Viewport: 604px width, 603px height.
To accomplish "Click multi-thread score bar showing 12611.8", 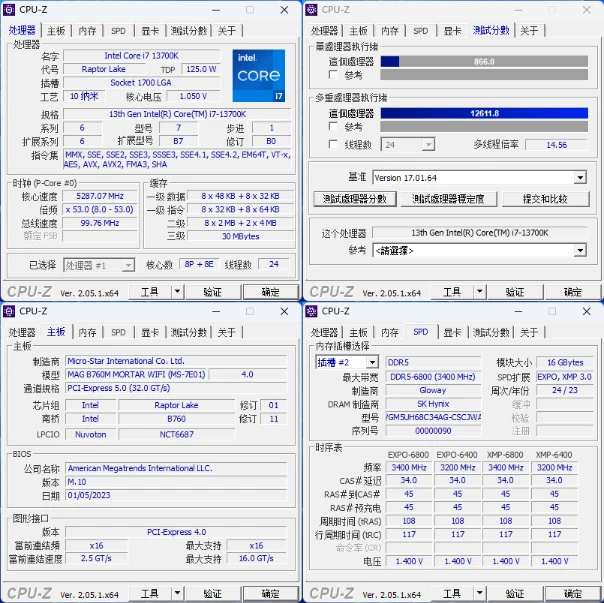I will 484,113.
